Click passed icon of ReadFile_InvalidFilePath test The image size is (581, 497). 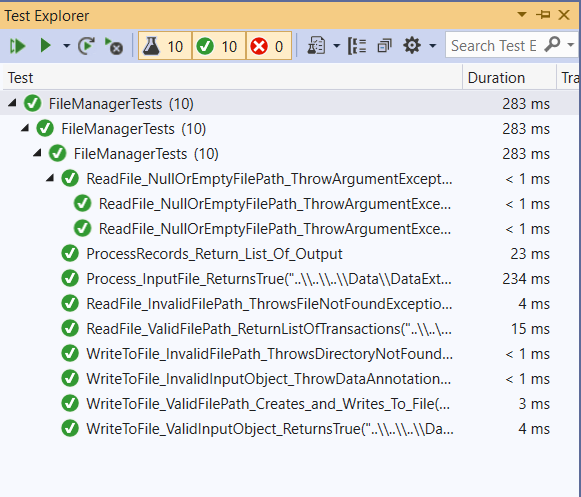pos(70,304)
